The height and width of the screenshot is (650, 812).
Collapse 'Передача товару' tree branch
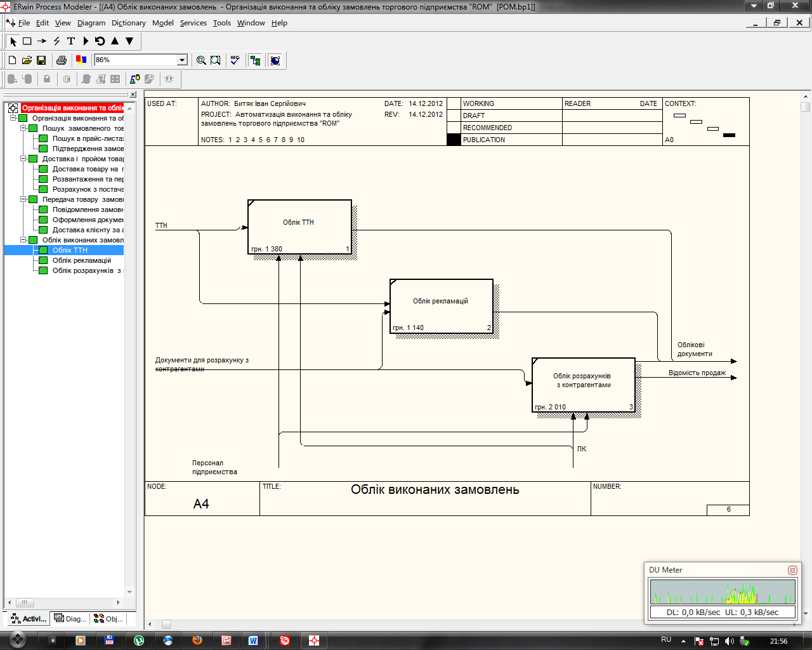[x=23, y=199]
